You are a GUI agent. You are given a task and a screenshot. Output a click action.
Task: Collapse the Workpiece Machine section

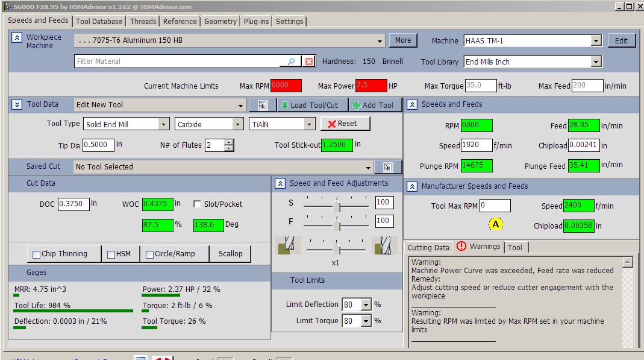[17, 38]
